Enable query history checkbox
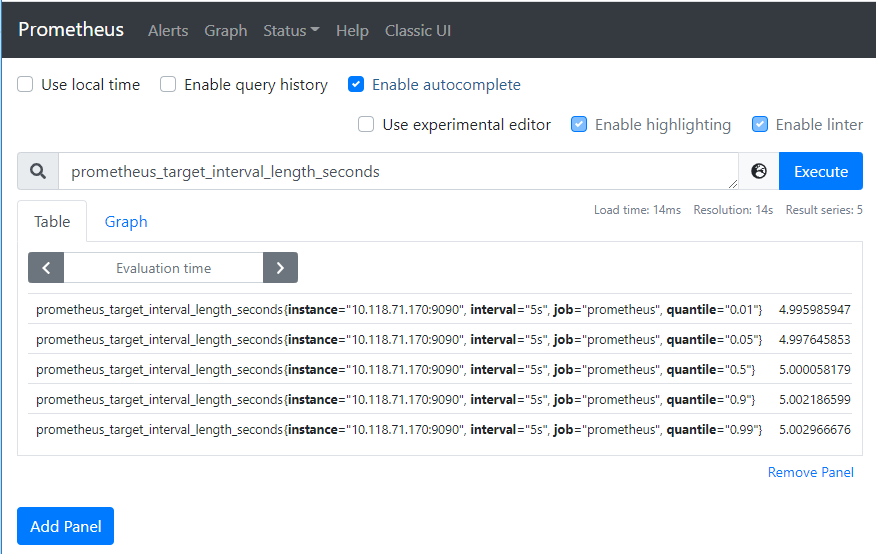 (x=169, y=85)
